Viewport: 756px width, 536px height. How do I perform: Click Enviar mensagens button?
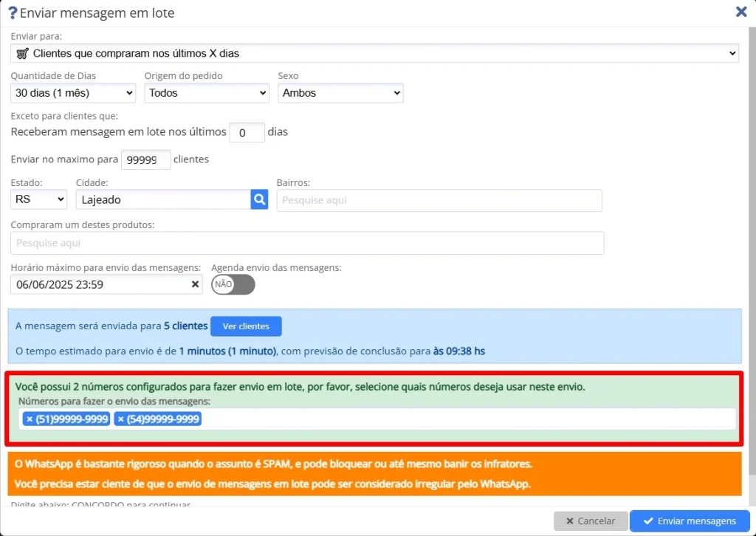pyautogui.click(x=690, y=520)
